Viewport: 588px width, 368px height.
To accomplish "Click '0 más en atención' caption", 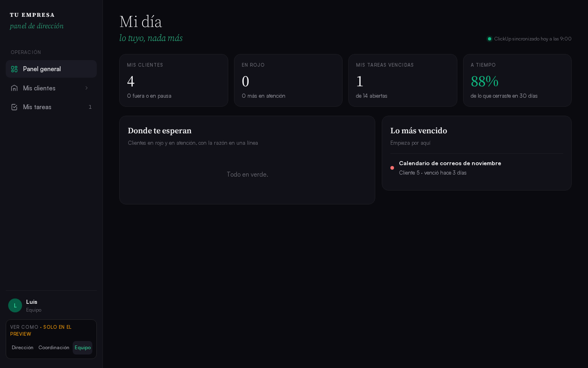I will (x=263, y=96).
